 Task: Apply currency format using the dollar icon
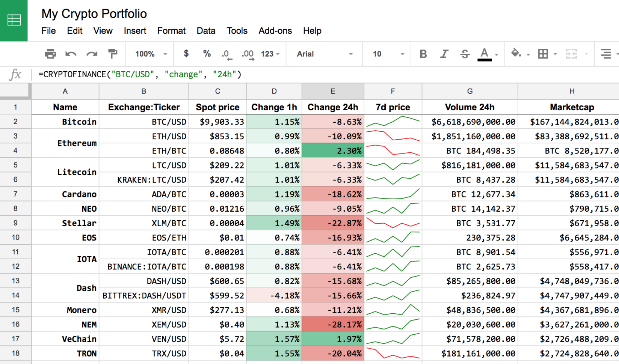pos(186,54)
